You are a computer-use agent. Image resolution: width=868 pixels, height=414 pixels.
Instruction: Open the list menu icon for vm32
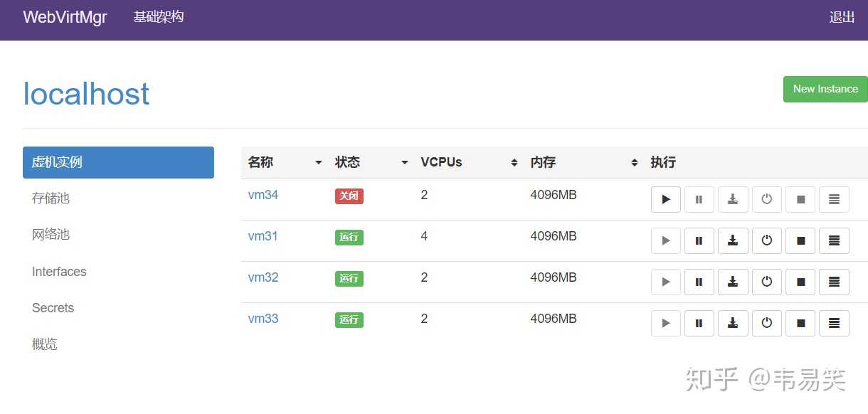pos(834,282)
